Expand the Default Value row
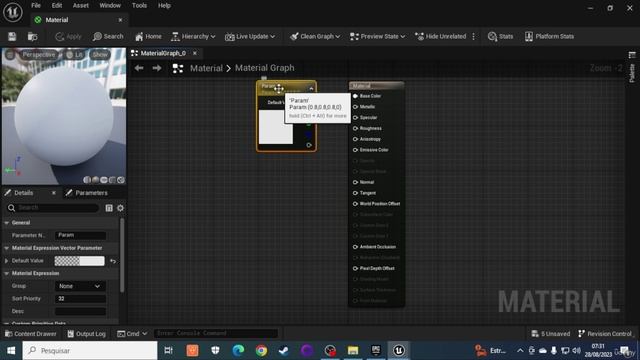The image size is (640, 360). pos(7,260)
